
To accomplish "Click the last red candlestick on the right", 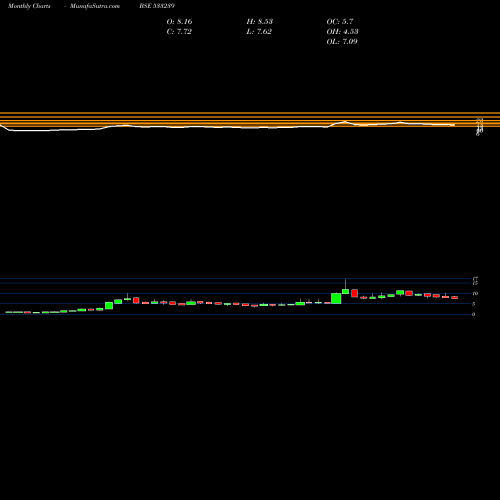I will point(454,297).
